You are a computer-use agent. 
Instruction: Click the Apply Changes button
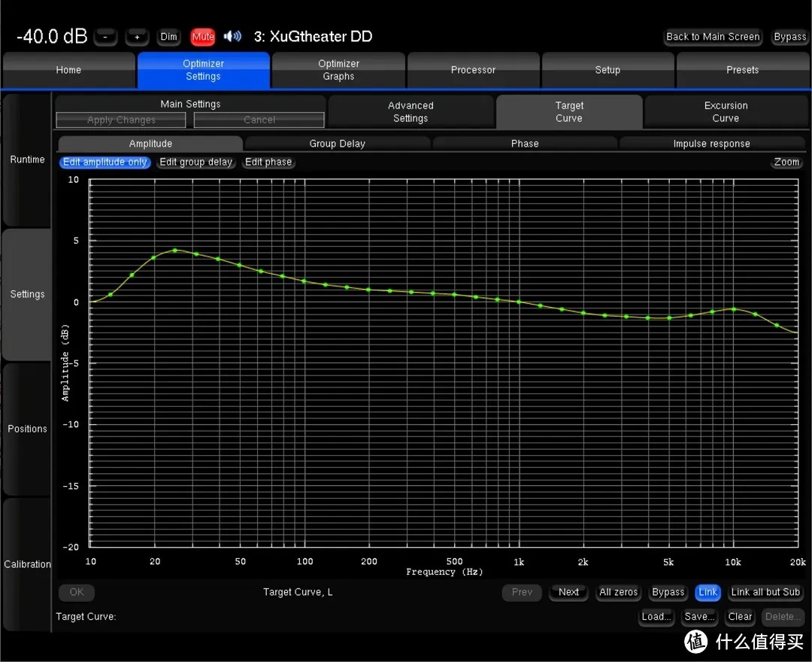point(120,120)
